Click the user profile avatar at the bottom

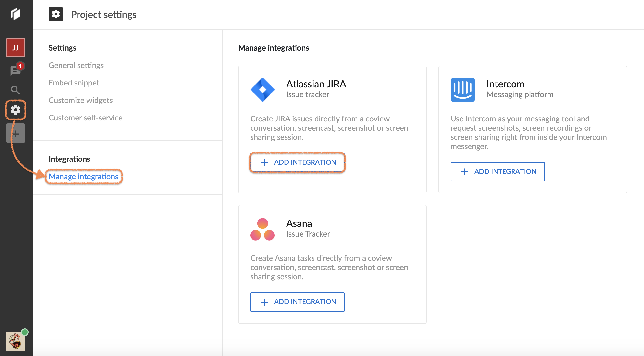[x=15, y=341]
